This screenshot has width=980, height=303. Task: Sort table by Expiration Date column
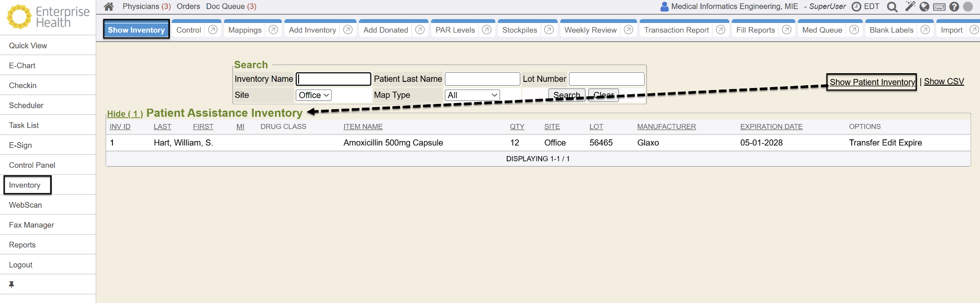pos(771,127)
